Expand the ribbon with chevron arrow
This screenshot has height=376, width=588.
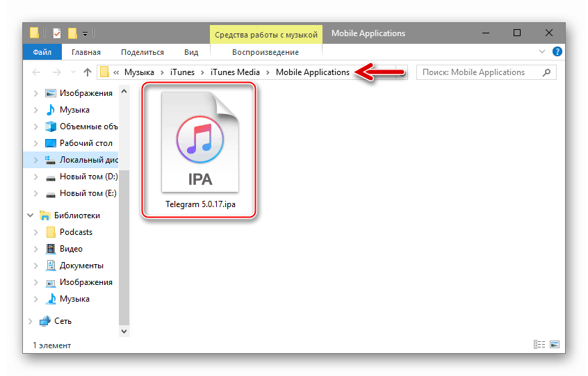tap(542, 51)
